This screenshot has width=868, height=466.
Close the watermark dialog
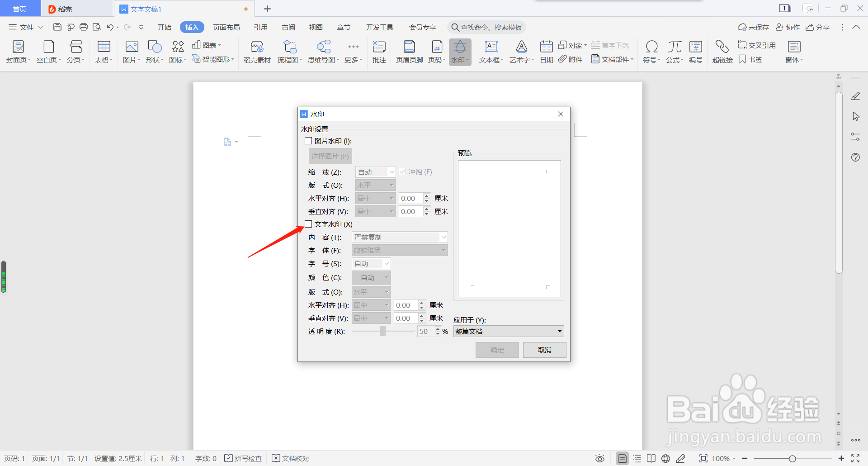561,114
